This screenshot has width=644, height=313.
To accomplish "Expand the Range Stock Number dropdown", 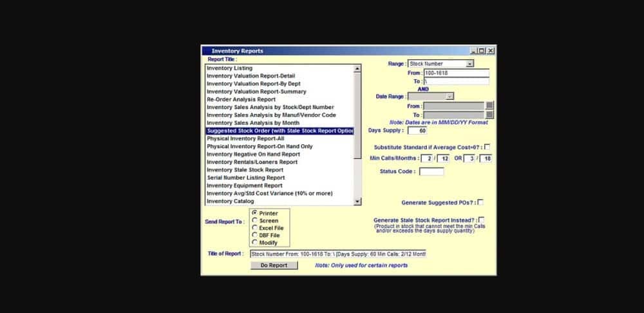I will [x=469, y=64].
